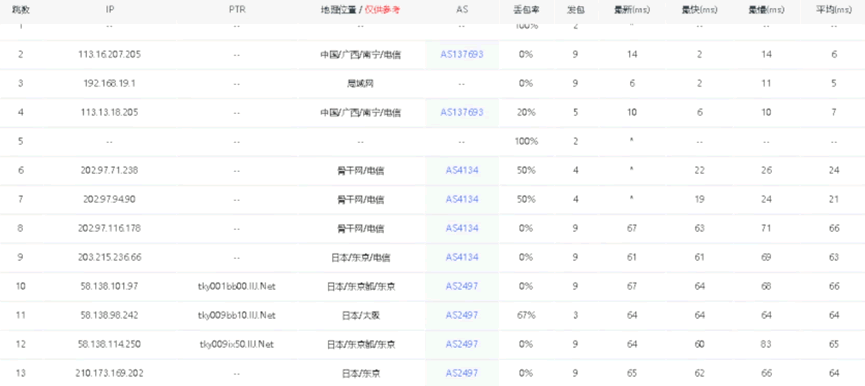Select IP address 58.138.114.250
Screen dimensions: 865x386
click(x=109, y=344)
